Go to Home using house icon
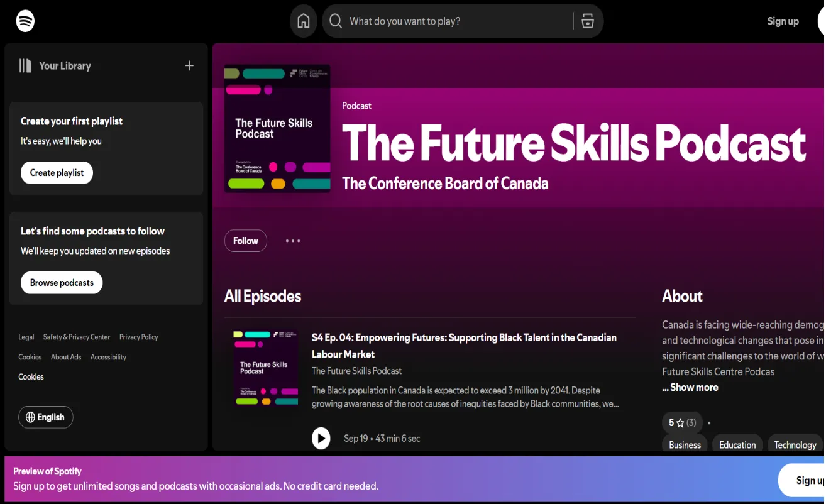This screenshot has width=826, height=504. point(304,21)
